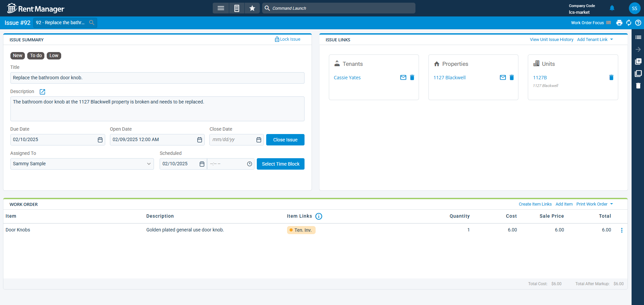
Task: Select the Low priority pill
Action: tap(53, 55)
